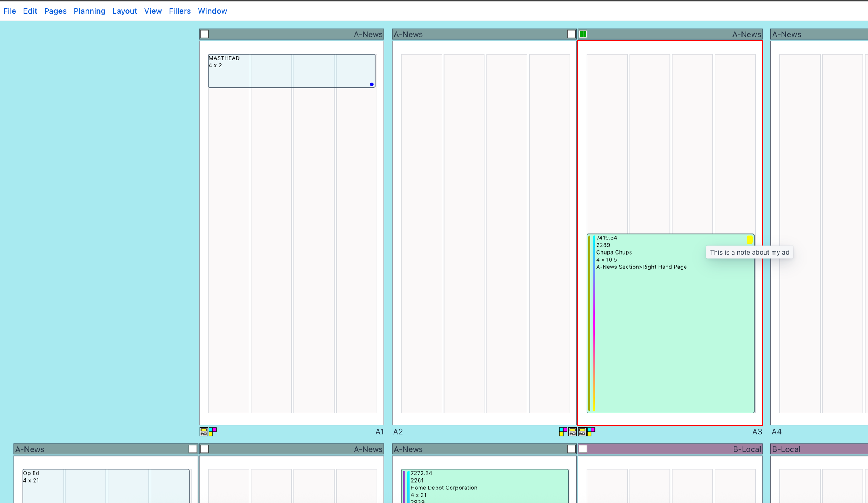Toggle the checkbox in page A1 header
The height and width of the screenshot is (503, 868).
click(205, 34)
